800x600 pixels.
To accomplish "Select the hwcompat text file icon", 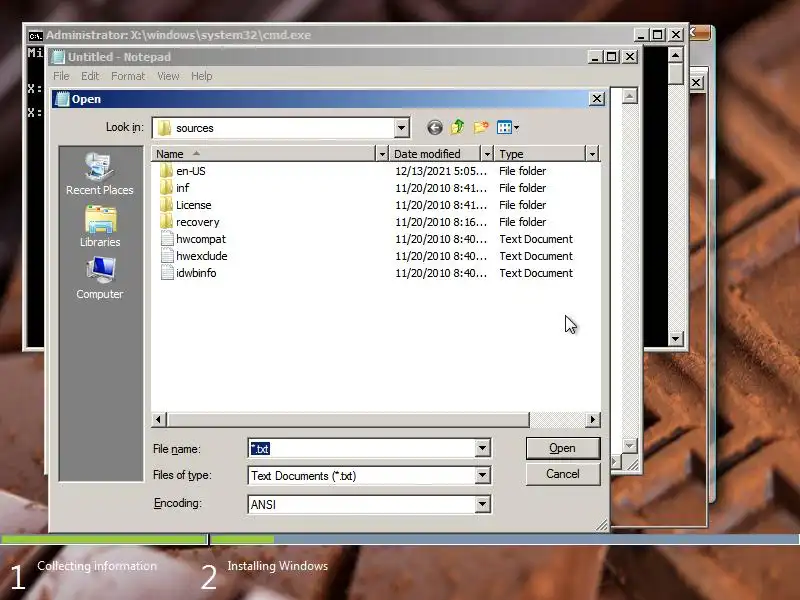I will tap(167, 239).
